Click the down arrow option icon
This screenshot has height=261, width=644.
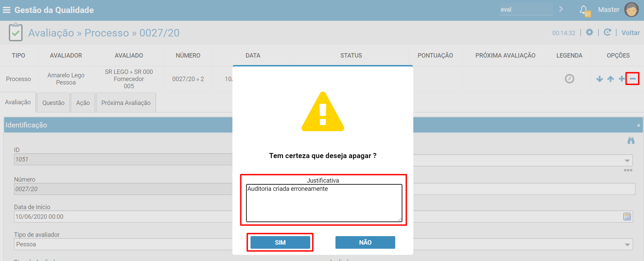point(600,79)
